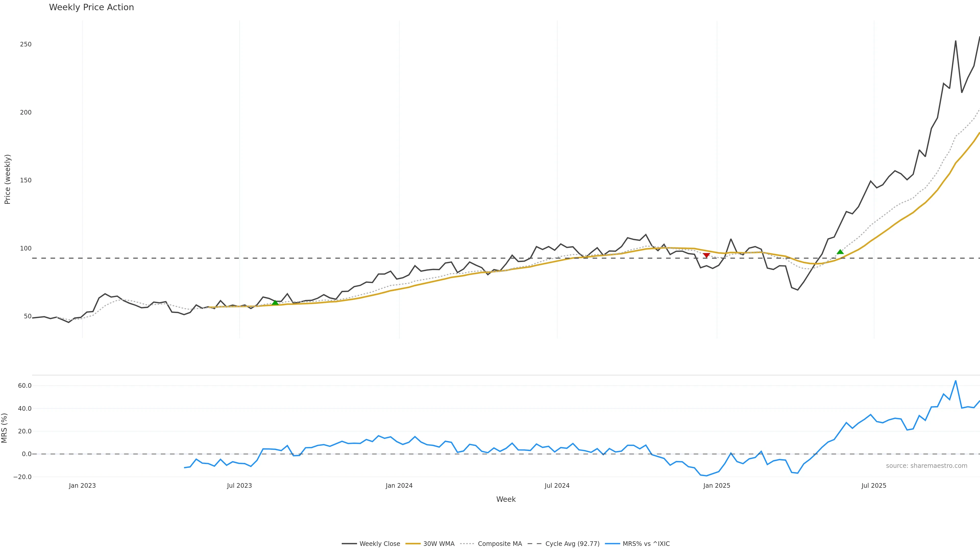
Task: Click the Weekly Price Action chart title
Action: 91,7
